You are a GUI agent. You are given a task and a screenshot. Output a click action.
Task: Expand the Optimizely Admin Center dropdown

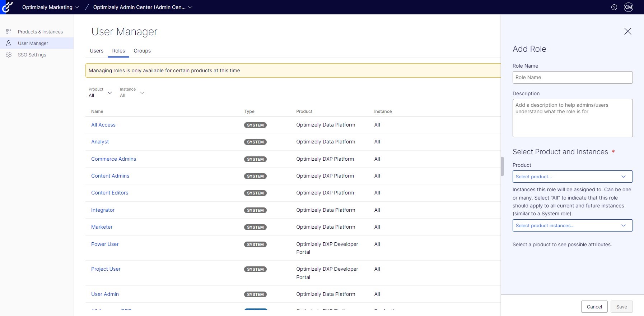pyautogui.click(x=143, y=7)
